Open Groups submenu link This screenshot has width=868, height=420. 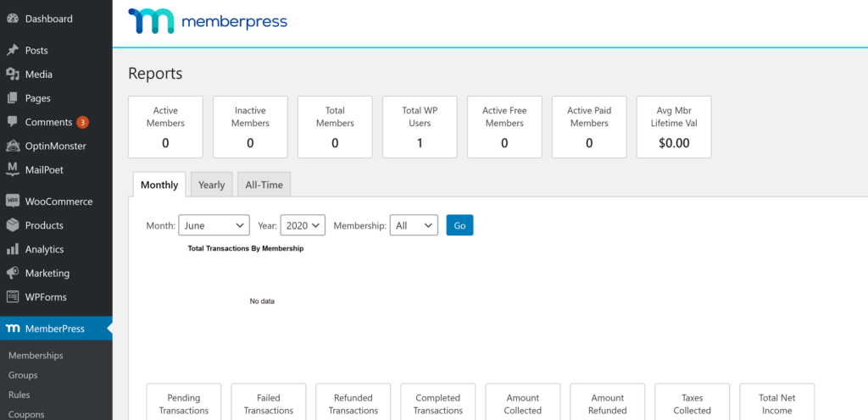pyautogui.click(x=23, y=375)
